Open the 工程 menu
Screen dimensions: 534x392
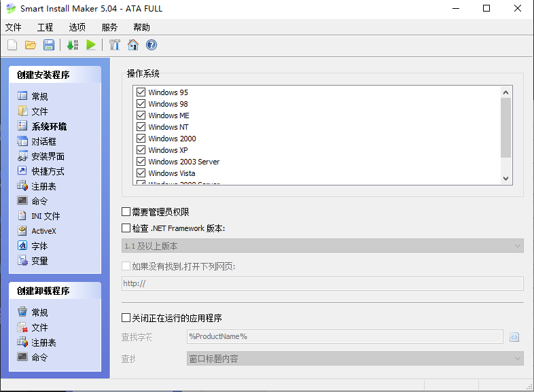click(45, 27)
